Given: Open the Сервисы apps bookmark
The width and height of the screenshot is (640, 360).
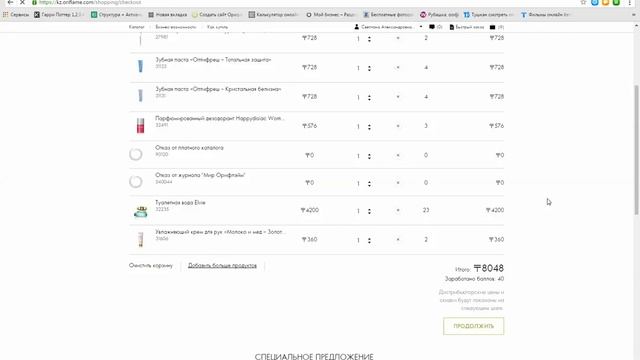Looking at the screenshot, I should pyautogui.click(x=16, y=15).
